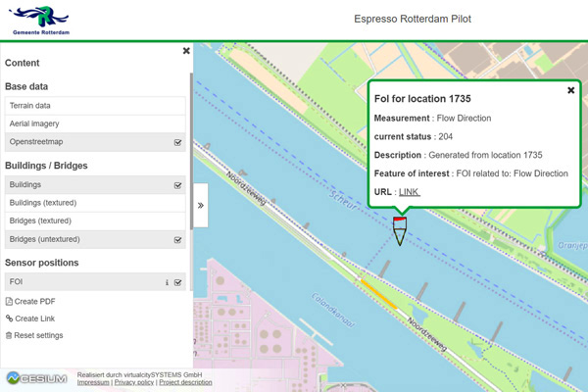The height and width of the screenshot is (392, 588).
Task: Open the Privacy policy link
Action: pyautogui.click(x=134, y=382)
